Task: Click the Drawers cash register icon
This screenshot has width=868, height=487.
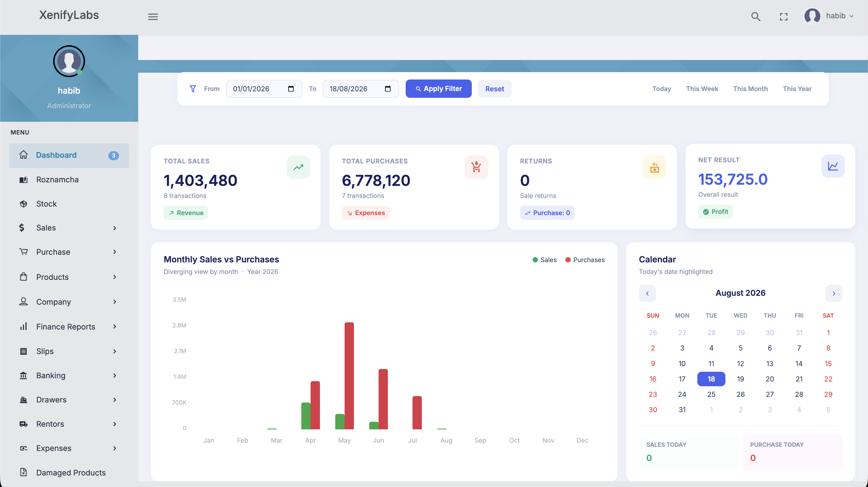Action: click(23, 400)
